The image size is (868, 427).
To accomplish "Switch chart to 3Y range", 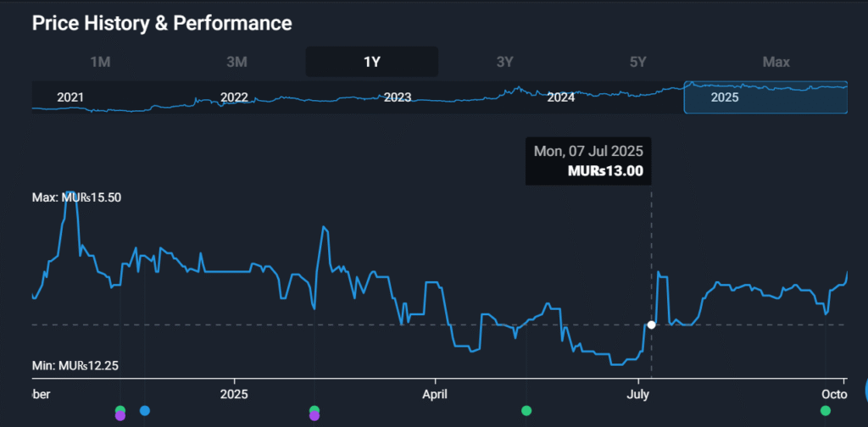I will click(x=505, y=62).
